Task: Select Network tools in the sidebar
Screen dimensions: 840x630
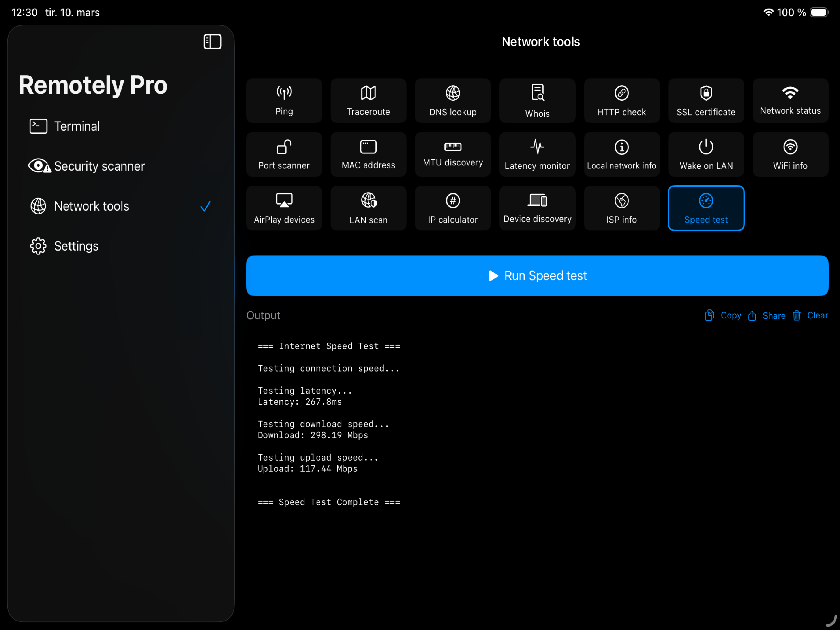Action: [x=121, y=206]
